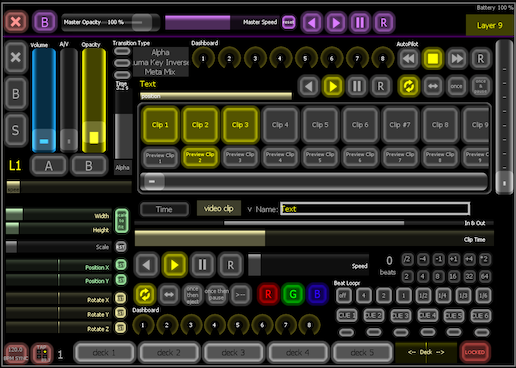516x368 pixels.
Task: Click layer Dashboard knob 1
Action: 203,58
